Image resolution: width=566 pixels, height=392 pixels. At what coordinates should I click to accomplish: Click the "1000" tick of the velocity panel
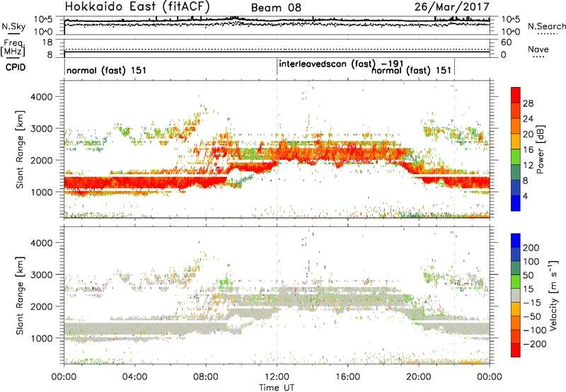click(41, 338)
